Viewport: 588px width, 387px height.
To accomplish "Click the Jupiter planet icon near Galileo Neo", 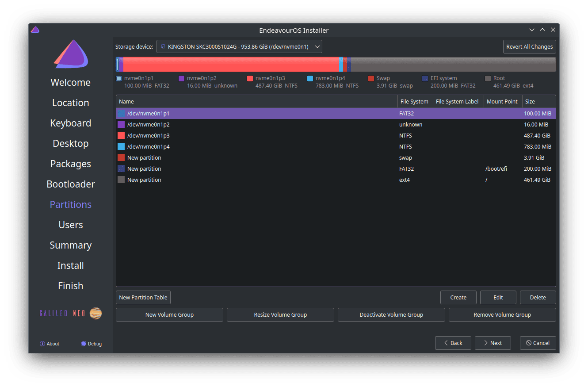I will tap(95, 313).
